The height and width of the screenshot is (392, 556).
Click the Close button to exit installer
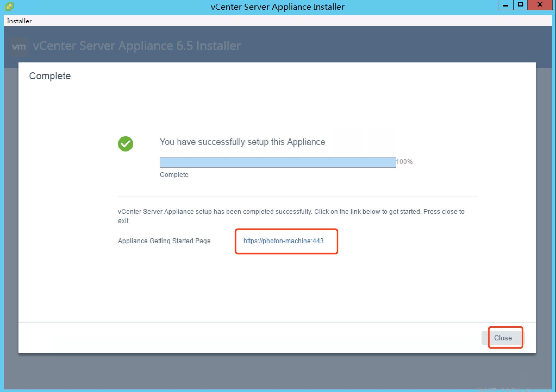[503, 338]
